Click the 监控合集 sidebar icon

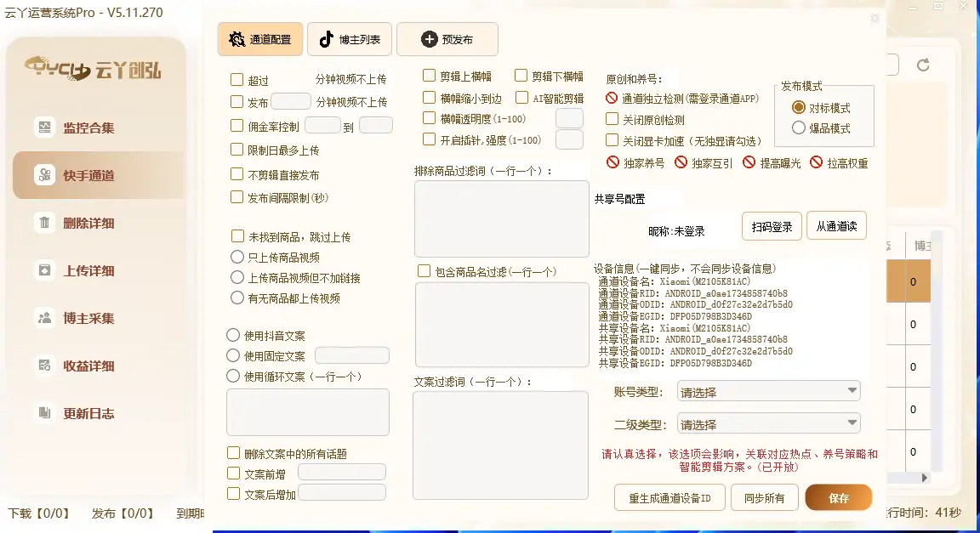coord(44,128)
